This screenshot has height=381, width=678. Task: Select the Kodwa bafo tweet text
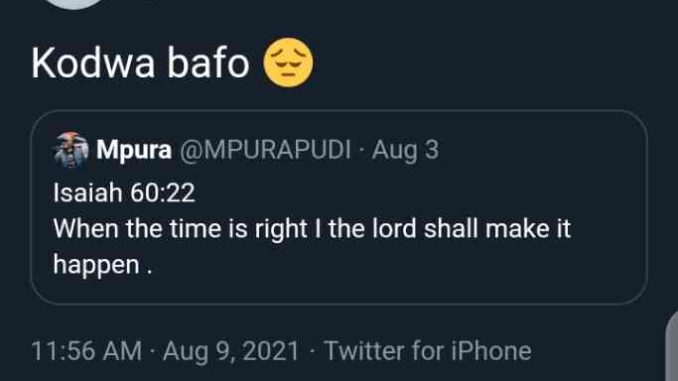[141, 63]
